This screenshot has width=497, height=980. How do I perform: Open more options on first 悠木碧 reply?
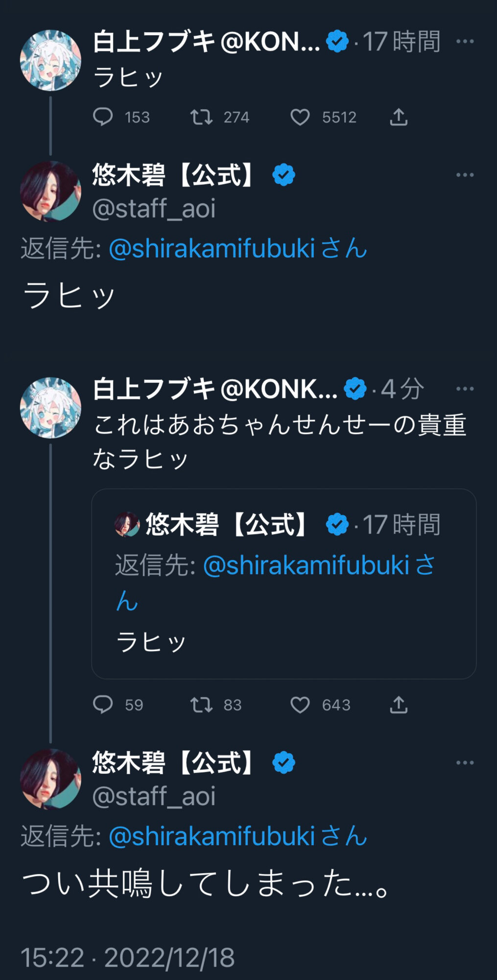(x=465, y=175)
